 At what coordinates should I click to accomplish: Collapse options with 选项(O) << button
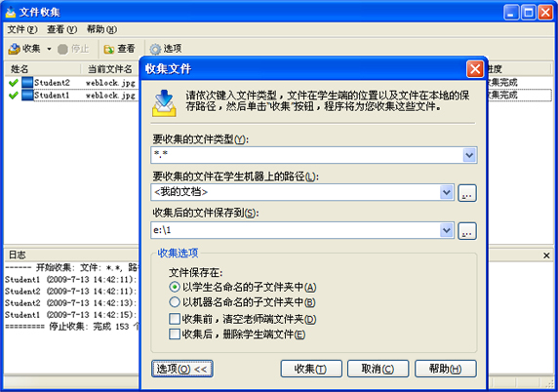coord(182,369)
